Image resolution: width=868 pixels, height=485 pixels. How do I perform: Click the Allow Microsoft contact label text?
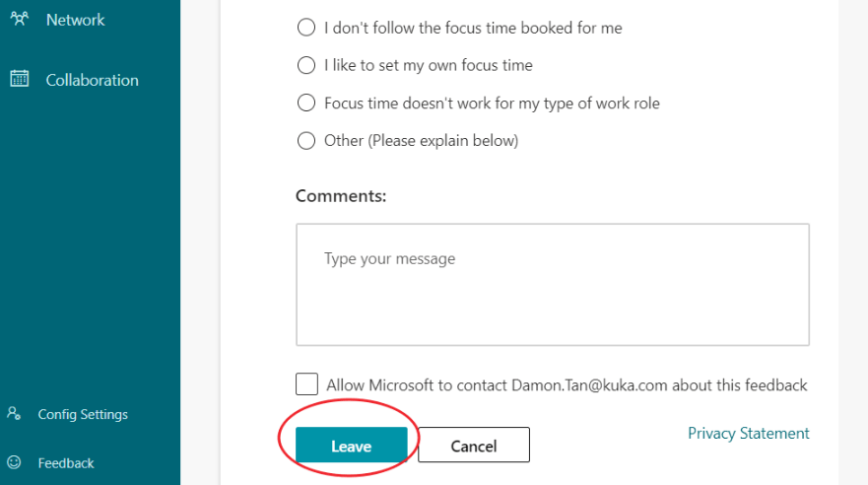567,384
